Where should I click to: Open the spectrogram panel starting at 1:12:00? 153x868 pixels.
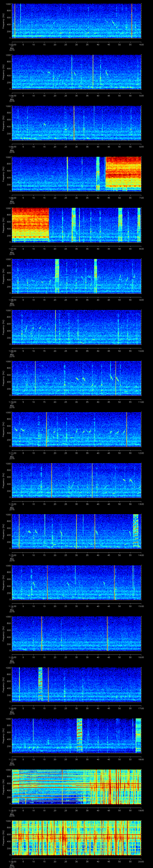coord(77,480)
